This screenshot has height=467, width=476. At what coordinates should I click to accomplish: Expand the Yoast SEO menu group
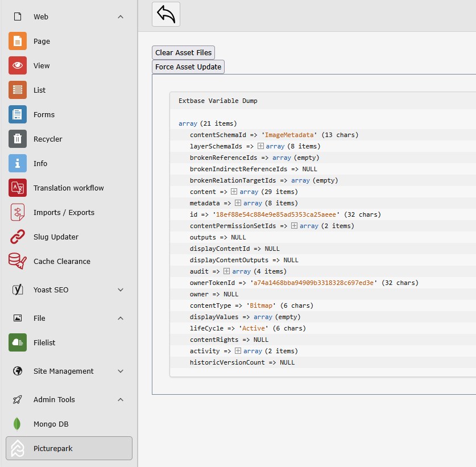coord(121,290)
